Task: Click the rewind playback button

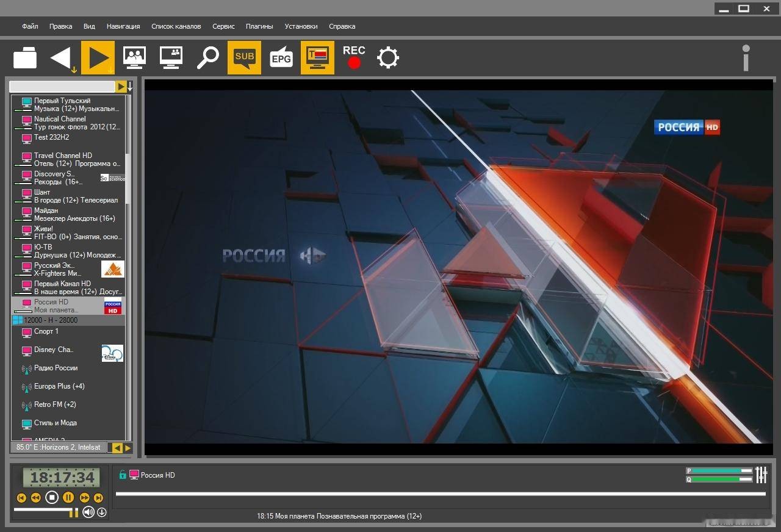Action: (x=36, y=498)
